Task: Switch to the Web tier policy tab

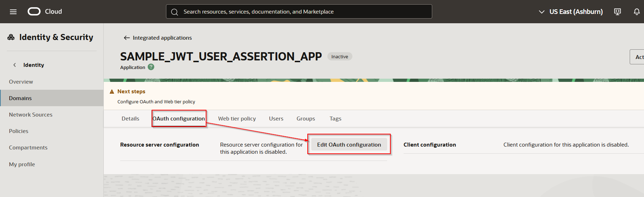Action: 237,119
